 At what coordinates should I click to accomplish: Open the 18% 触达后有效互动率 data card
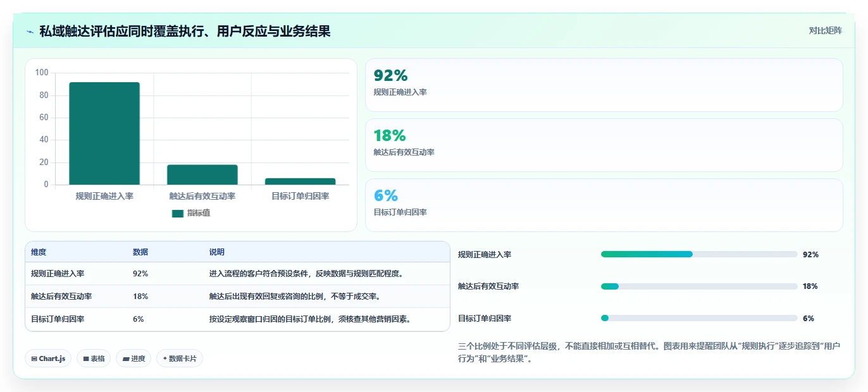(x=604, y=145)
